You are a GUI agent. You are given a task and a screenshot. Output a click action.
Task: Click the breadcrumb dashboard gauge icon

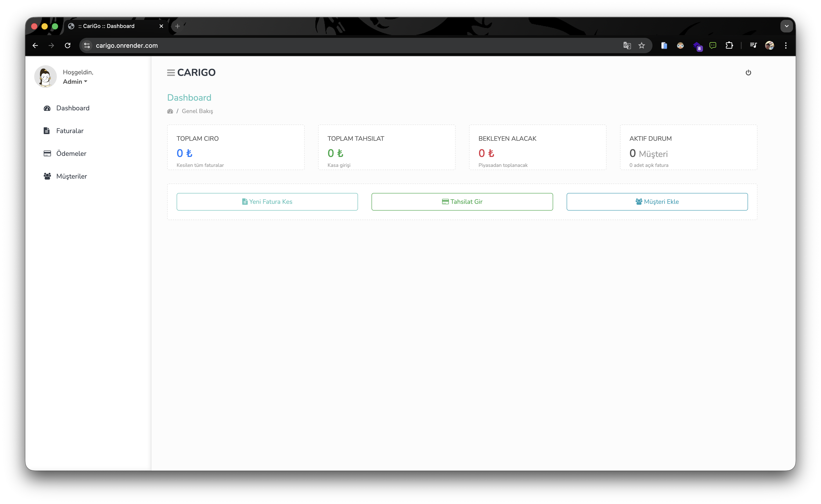pyautogui.click(x=170, y=111)
